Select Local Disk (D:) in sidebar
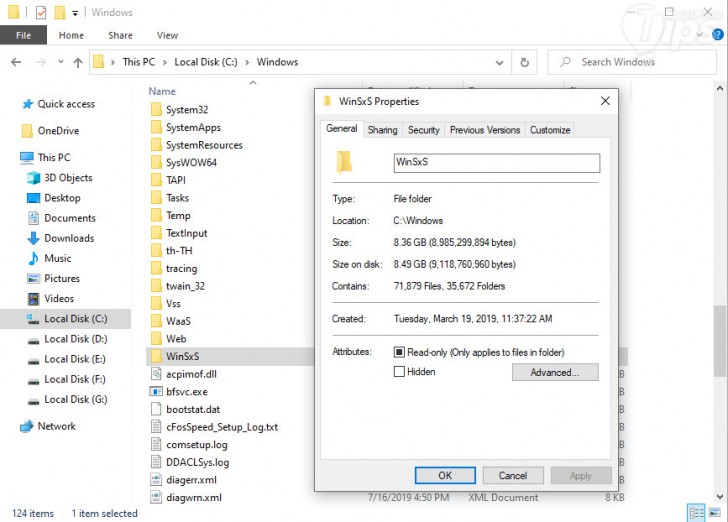 pos(67,339)
